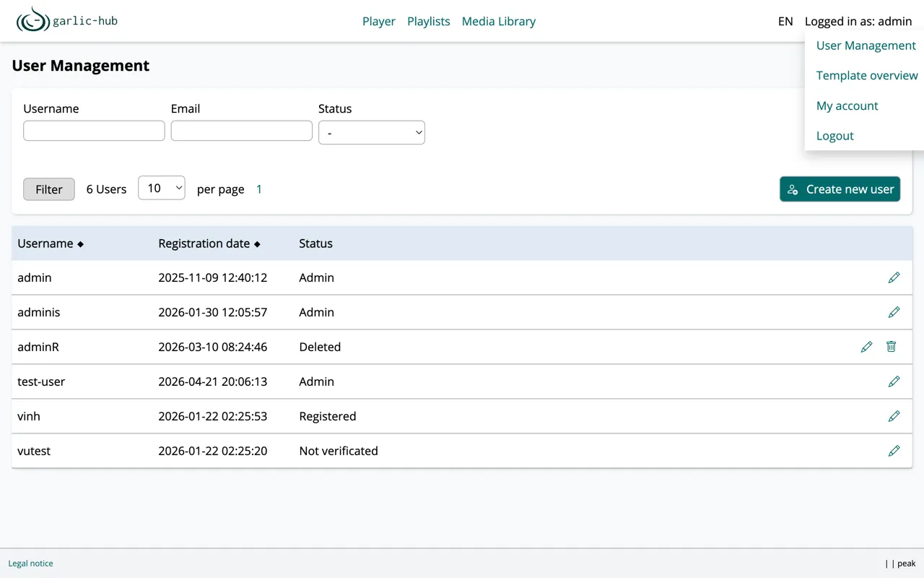The height and width of the screenshot is (578, 924).
Task: Click the "6 Users" count text
Action: (x=106, y=189)
